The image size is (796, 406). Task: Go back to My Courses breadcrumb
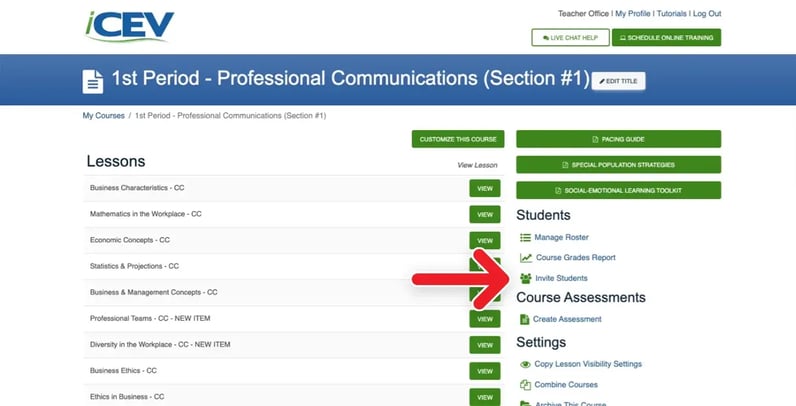pos(104,116)
